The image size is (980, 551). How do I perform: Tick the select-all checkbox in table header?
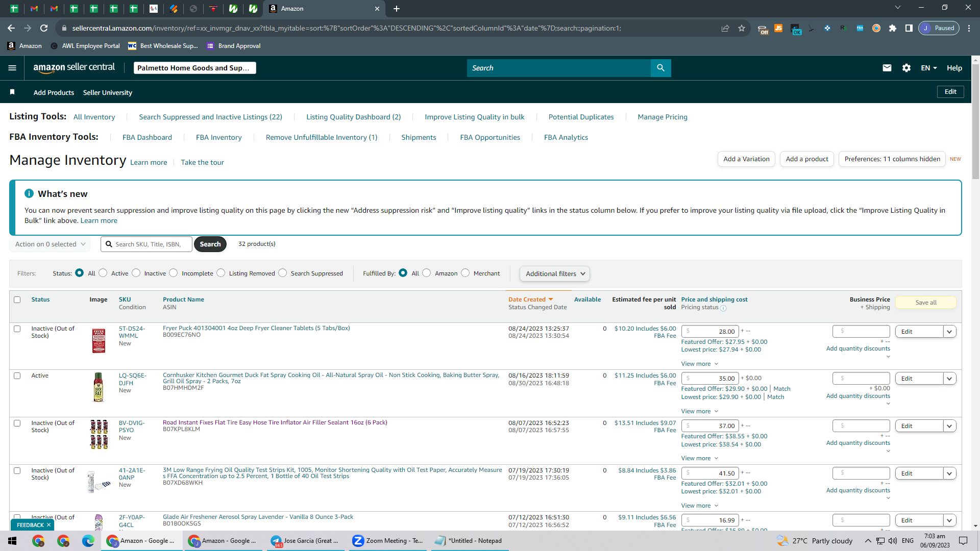pos(17,300)
